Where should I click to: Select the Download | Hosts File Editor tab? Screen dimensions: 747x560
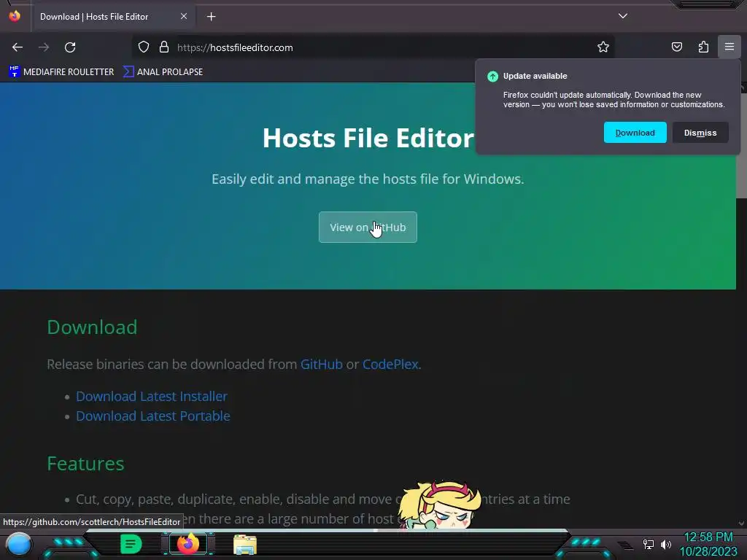pos(112,17)
